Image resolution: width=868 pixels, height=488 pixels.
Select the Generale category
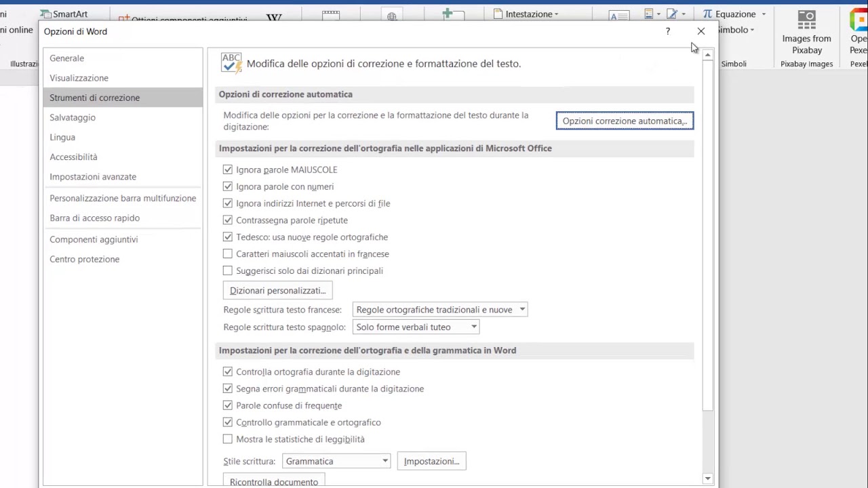point(123,58)
